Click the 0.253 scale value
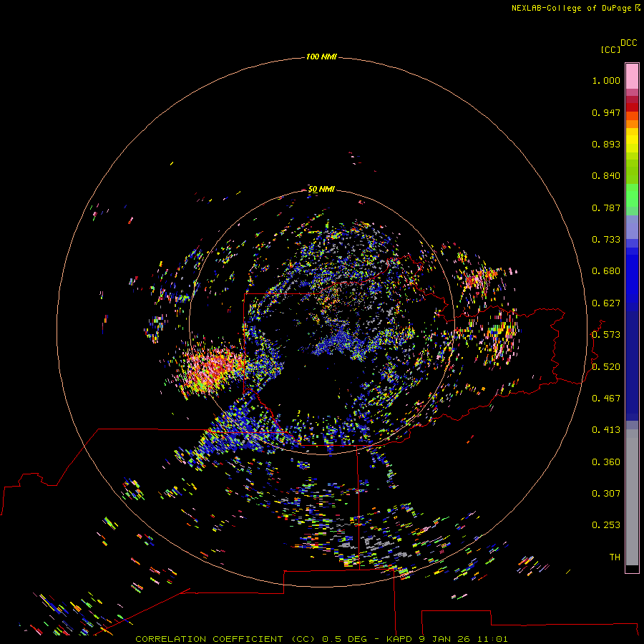Screen dimensions: 644x644 pyautogui.click(x=606, y=525)
